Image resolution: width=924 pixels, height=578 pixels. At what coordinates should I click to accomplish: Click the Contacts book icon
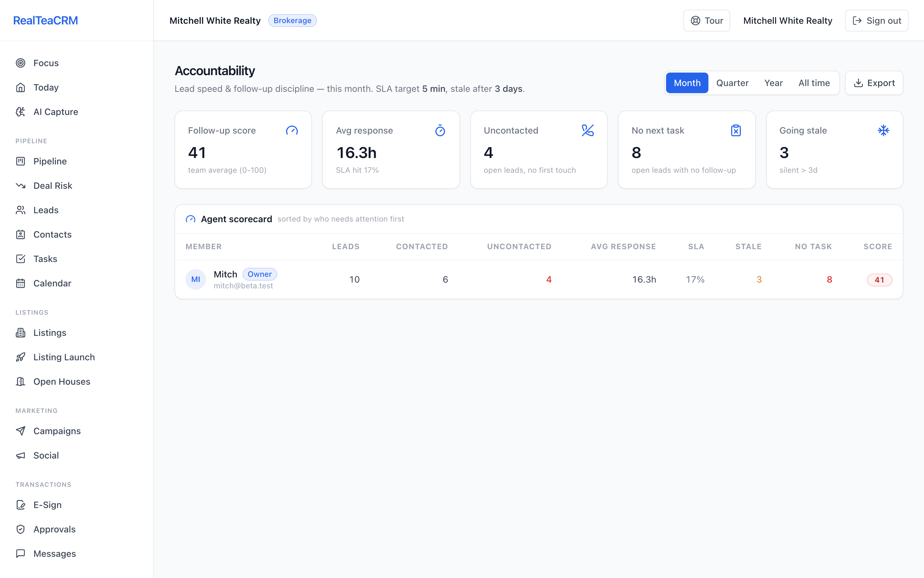tap(21, 235)
